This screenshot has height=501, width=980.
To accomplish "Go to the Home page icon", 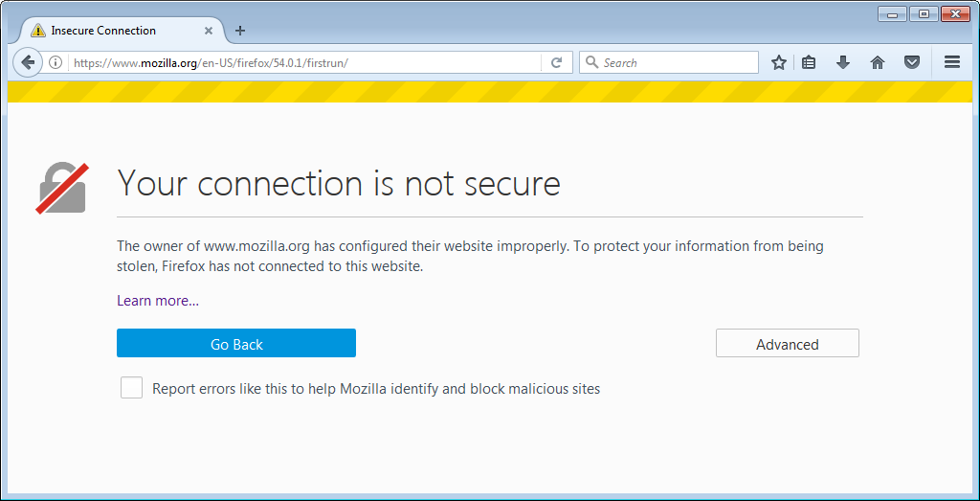I will tap(877, 63).
